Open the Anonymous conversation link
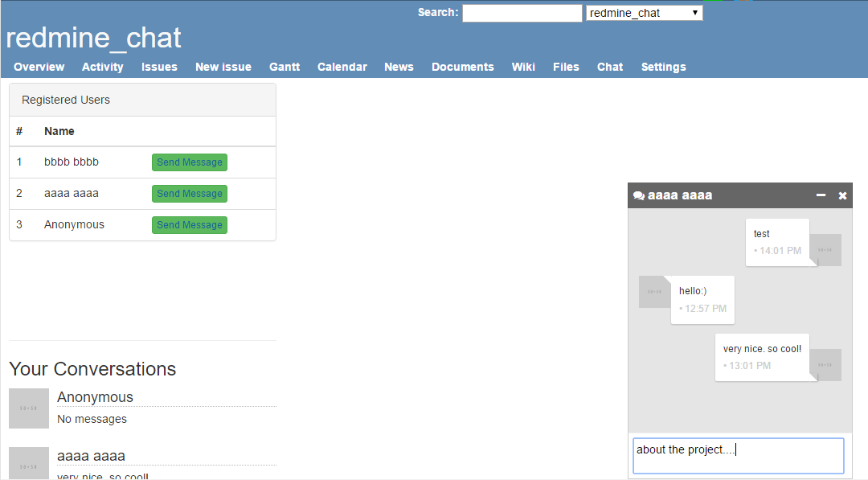Viewport: 868px width, 480px height. [95, 397]
